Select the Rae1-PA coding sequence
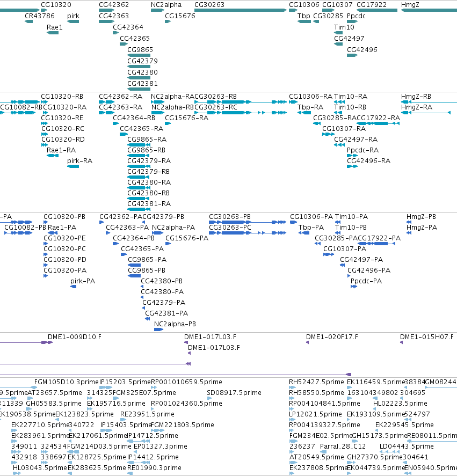The width and height of the screenshot is (457, 476). pos(62,227)
